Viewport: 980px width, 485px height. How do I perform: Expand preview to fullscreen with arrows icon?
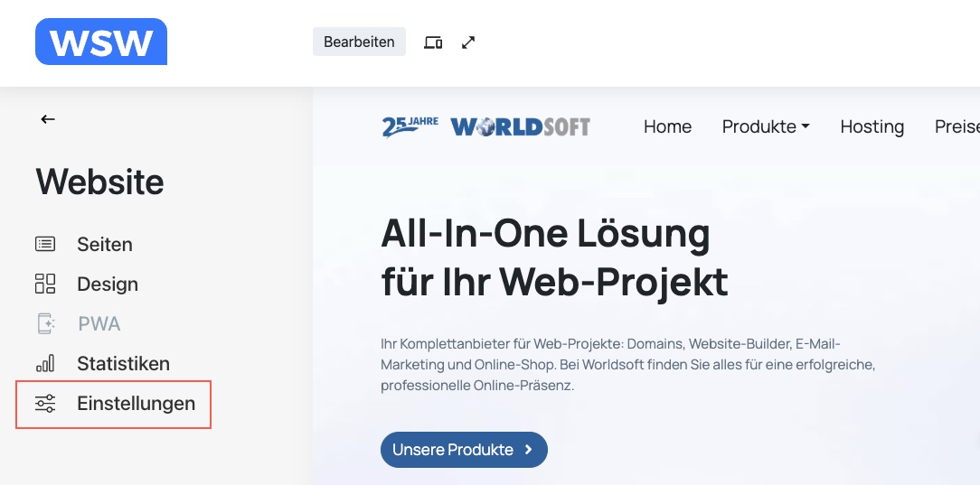(468, 42)
